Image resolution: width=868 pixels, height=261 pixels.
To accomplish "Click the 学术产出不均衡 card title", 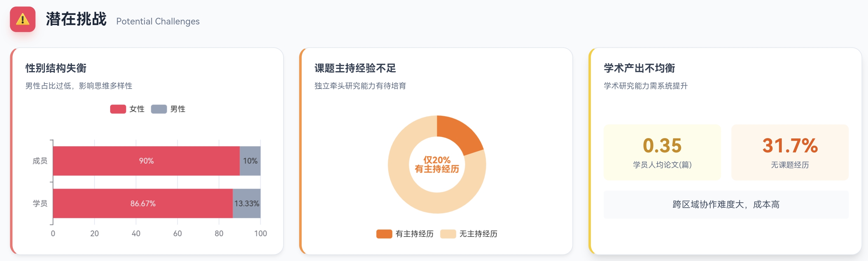I will (639, 68).
